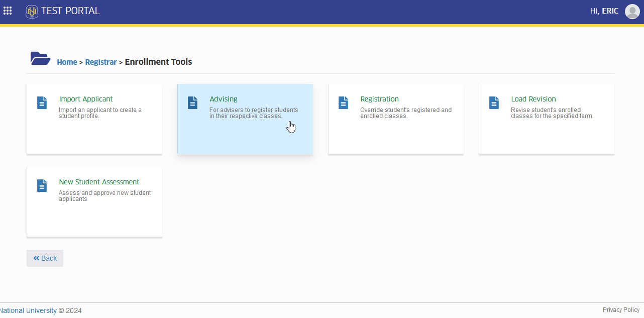Click the New Student Assessment document icon
The image size is (644, 318).
coord(42,185)
